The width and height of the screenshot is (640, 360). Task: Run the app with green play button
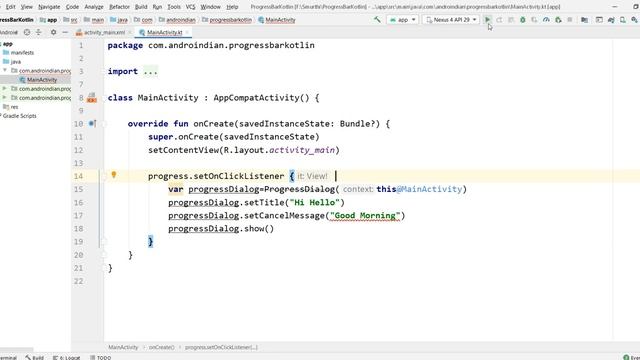[487, 20]
